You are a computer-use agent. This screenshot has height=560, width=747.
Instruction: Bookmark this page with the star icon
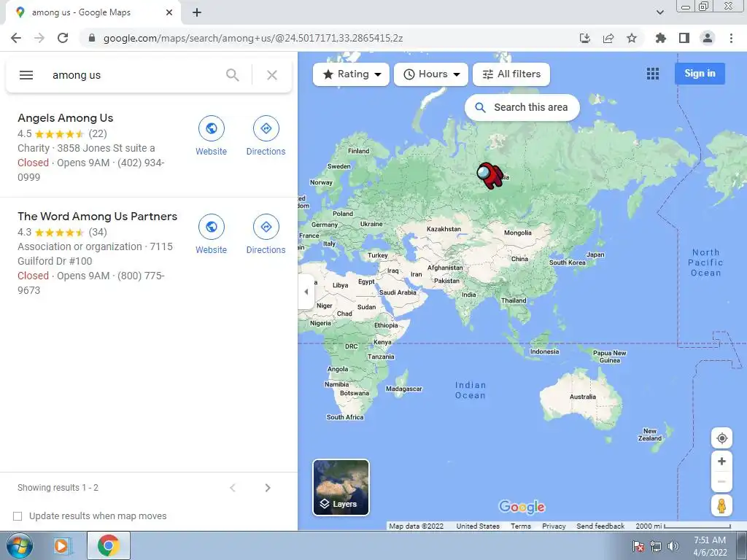click(x=632, y=38)
